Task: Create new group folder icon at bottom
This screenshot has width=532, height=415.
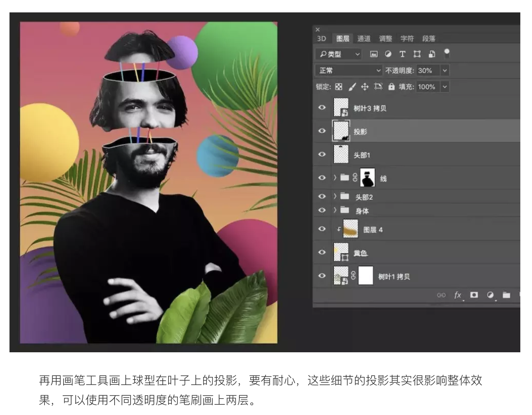Action: (x=506, y=295)
